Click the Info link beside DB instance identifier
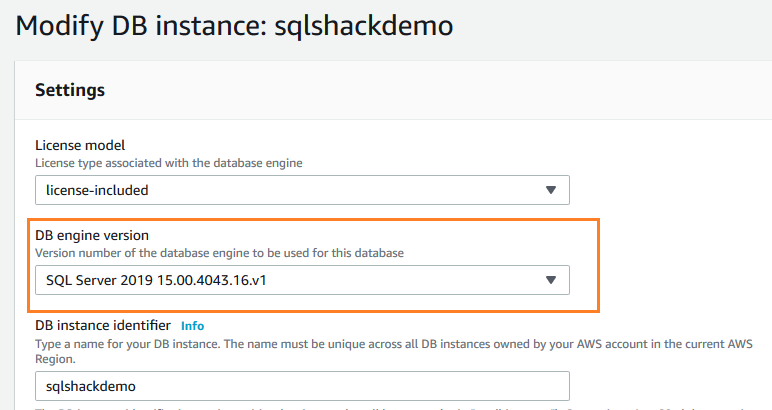 [192, 326]
